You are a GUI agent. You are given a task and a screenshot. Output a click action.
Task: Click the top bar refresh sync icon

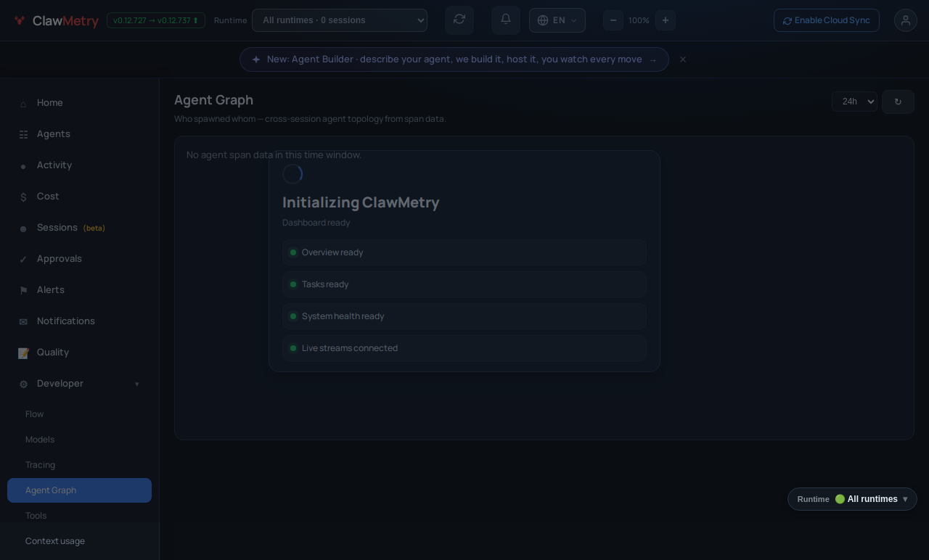click(459, 20)
